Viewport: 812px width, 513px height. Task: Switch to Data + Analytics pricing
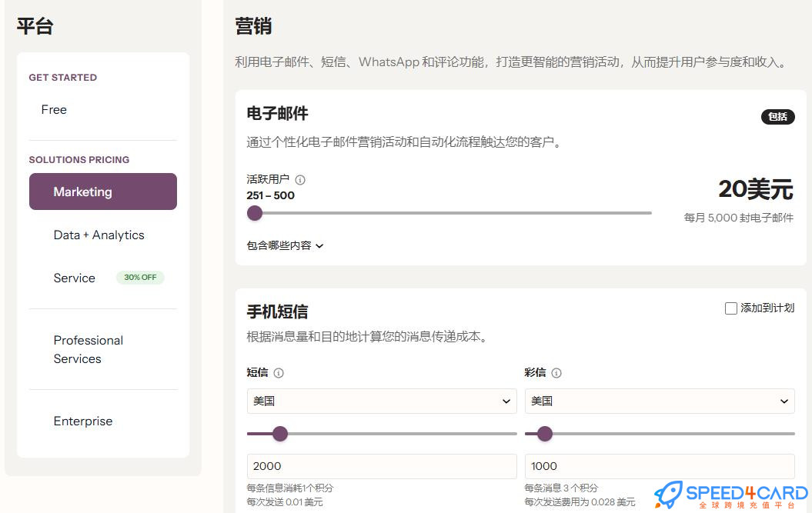click(x=99, y=235)
